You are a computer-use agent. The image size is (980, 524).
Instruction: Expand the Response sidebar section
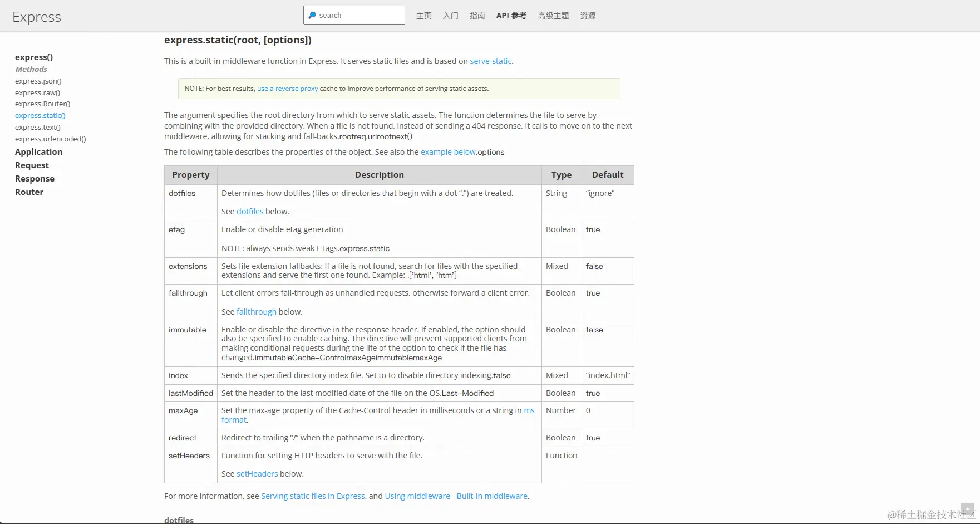click(35, 179)
